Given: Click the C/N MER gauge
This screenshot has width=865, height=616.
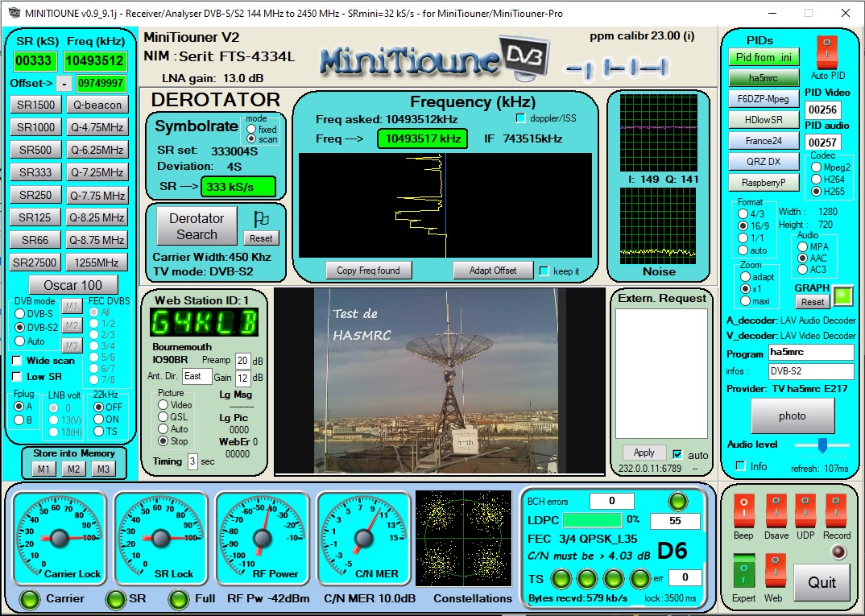Looking at the screenshot, I should pyautogui.click(x=363, y=538).
